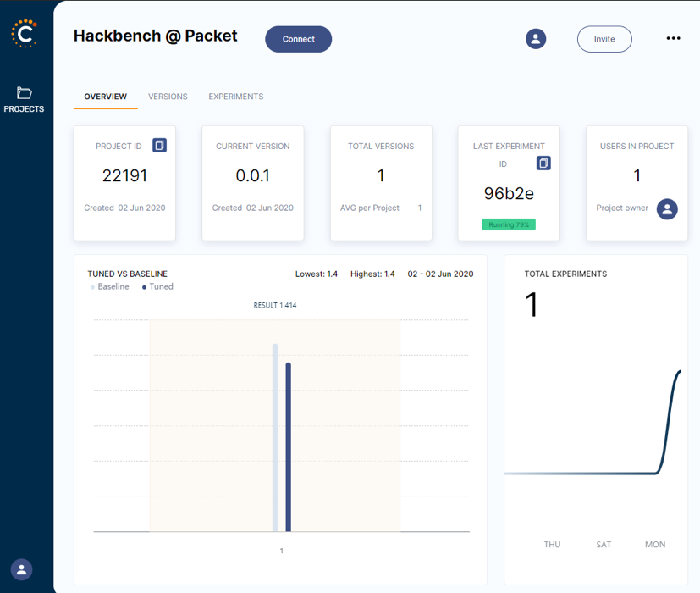
Task: Switch to the Versions tab
Action: pos(168,97)
